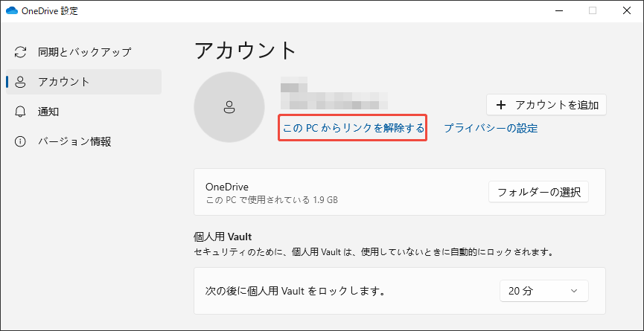Close the OneDrive 設定 window
The image size is (644, 331).
(x=626, y=11)
